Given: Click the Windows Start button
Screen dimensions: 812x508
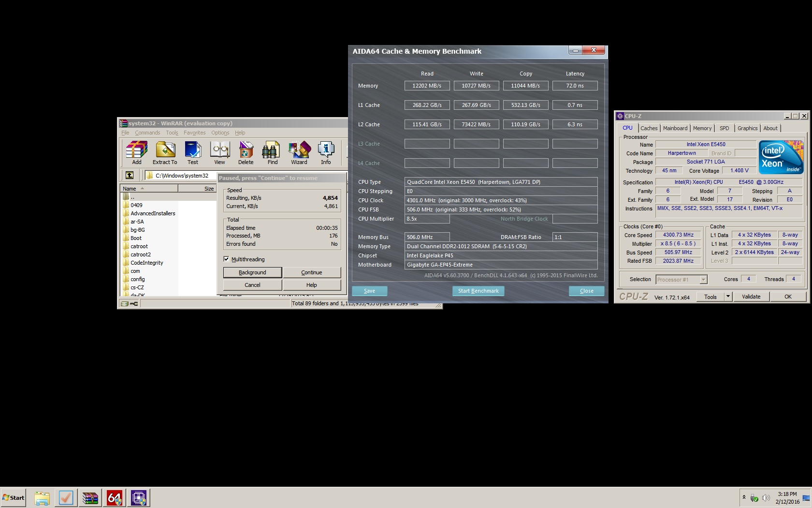Looking at the screenshot, I should tap(14, 497).
